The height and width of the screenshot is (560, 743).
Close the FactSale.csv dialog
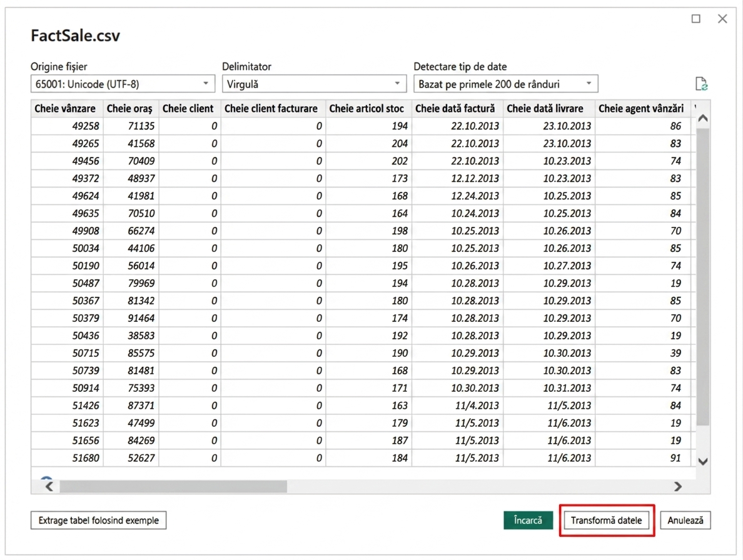click(722, 19)
